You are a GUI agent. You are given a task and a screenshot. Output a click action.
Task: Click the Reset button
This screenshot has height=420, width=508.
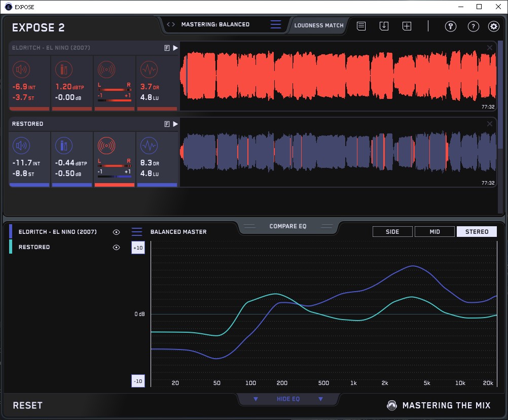coord(28,405)
